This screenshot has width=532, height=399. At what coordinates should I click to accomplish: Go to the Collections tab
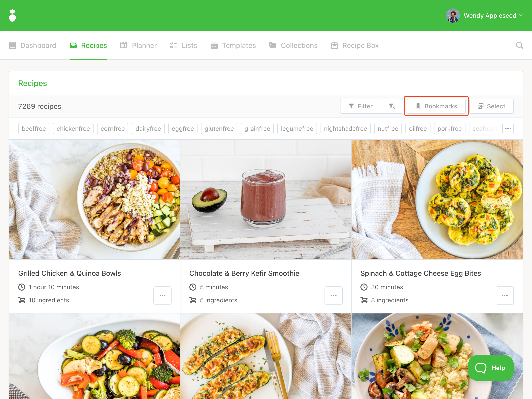pos(293,45)
